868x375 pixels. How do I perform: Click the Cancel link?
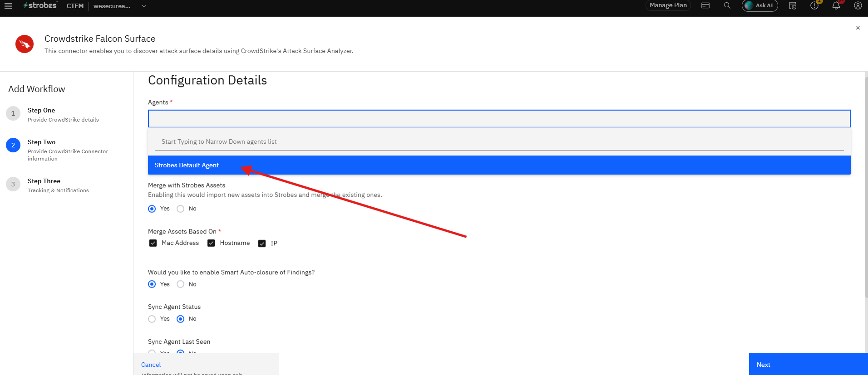151,365
